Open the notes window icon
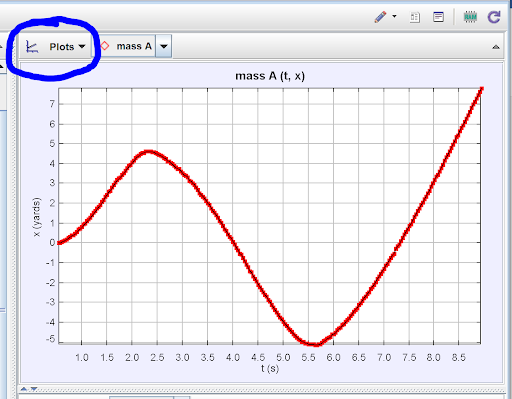 (438, 17)
